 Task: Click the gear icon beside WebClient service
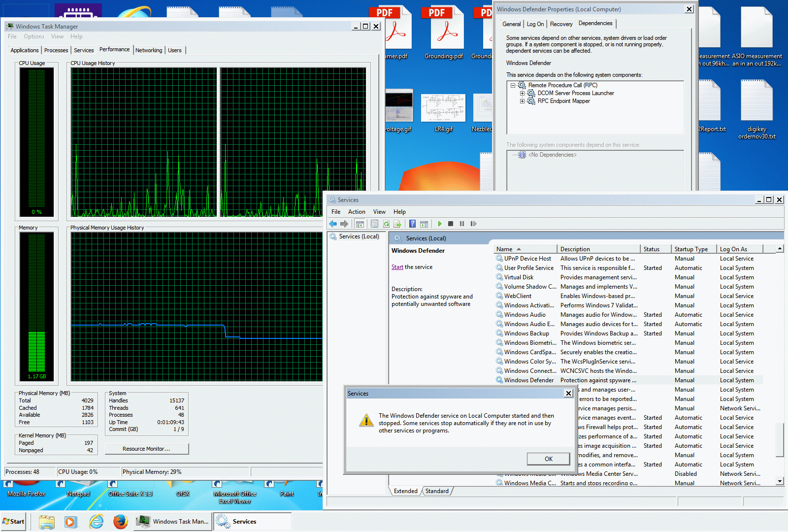click(x=499, y=296)
